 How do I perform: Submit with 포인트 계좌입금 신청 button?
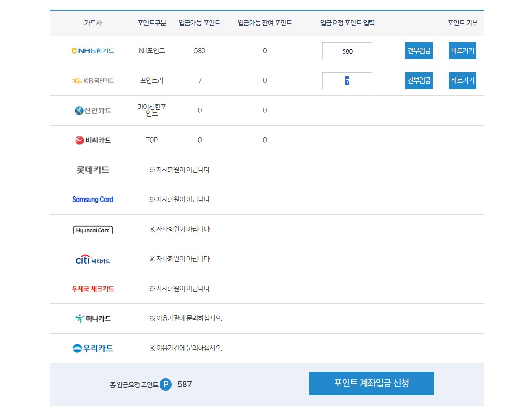pos(371,384)
